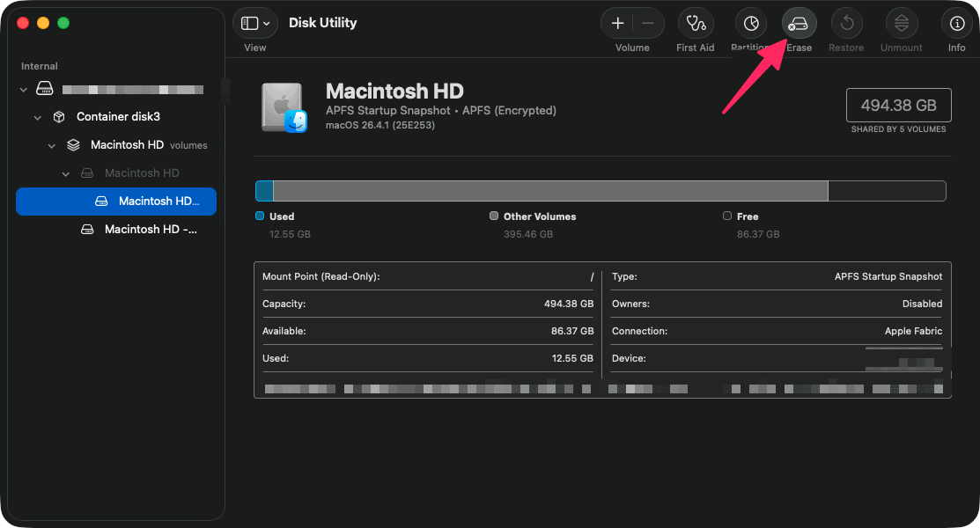Click the 494.38 GB capacity badge
Screen dimensions: 980x528
(x=898, y=105)
